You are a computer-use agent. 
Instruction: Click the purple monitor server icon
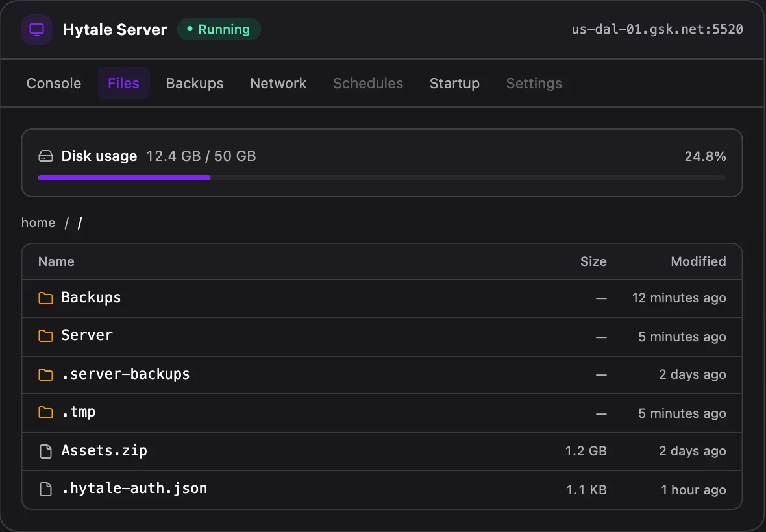[x=36, y=30]
